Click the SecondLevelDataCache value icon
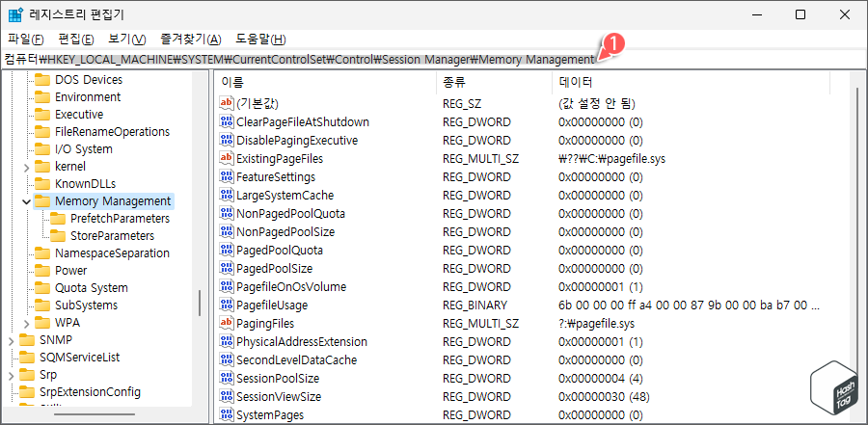The height and width of the screenshot is (425, 868). tap(227, 359)
